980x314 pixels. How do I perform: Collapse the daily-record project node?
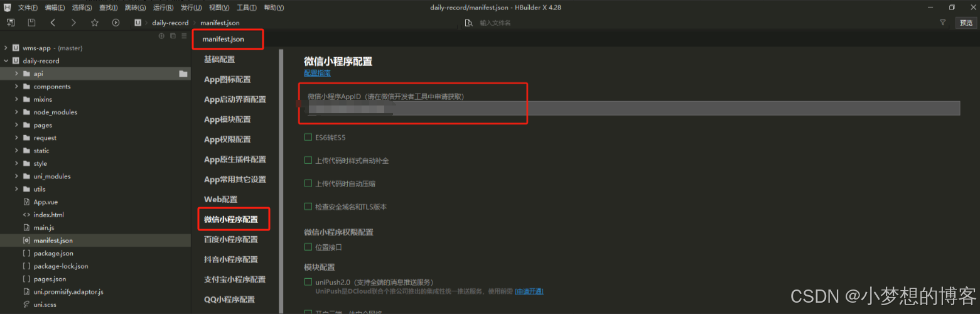tap(6, 61)
